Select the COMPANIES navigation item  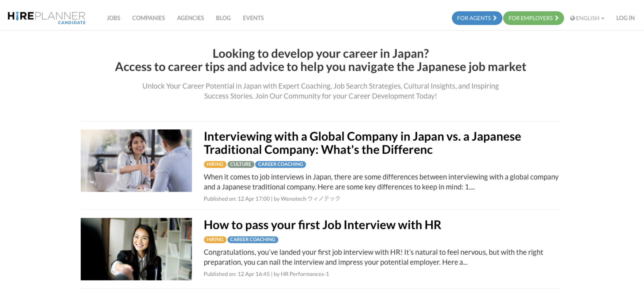(x=148, y=18)
